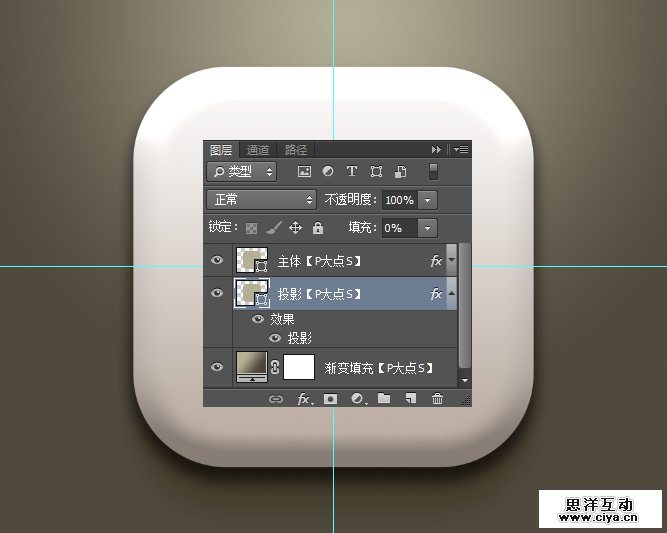The width and height of the screenshot is (667, 533).
Task: Hide the 效果 effects eye toggle
Action: coord(258,319)
